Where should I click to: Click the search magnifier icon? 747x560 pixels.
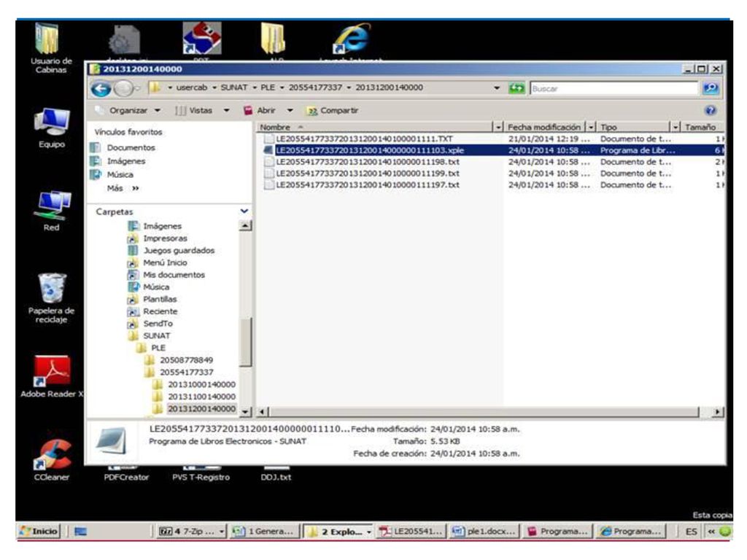click(x=711, y=88)
